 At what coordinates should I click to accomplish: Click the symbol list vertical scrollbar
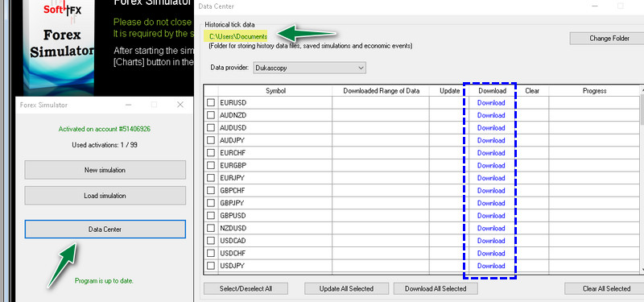pos(642,179)
